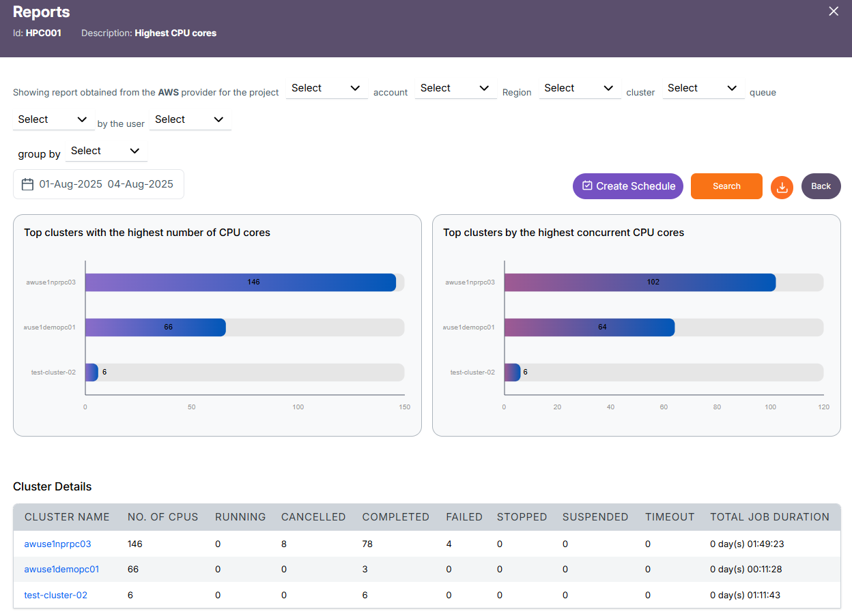The width and height of the screenshot is (852, 616).
Task: Click CPU count 66 in the table
Action: click(133, 570)
